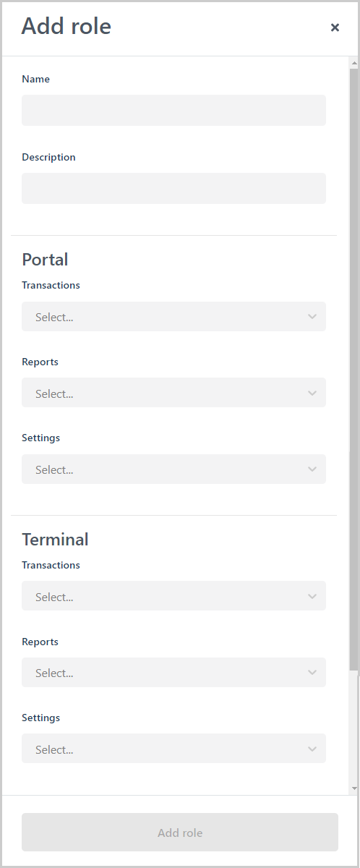360x868 pixels.
Task: Click the chevron in Terminal Settings select
Action: [312, 749]
